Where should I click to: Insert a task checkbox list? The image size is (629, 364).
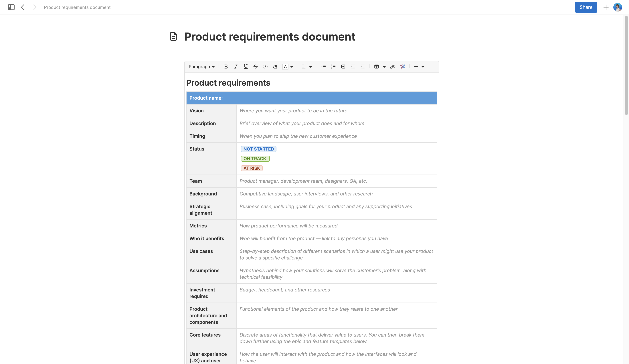343,67
